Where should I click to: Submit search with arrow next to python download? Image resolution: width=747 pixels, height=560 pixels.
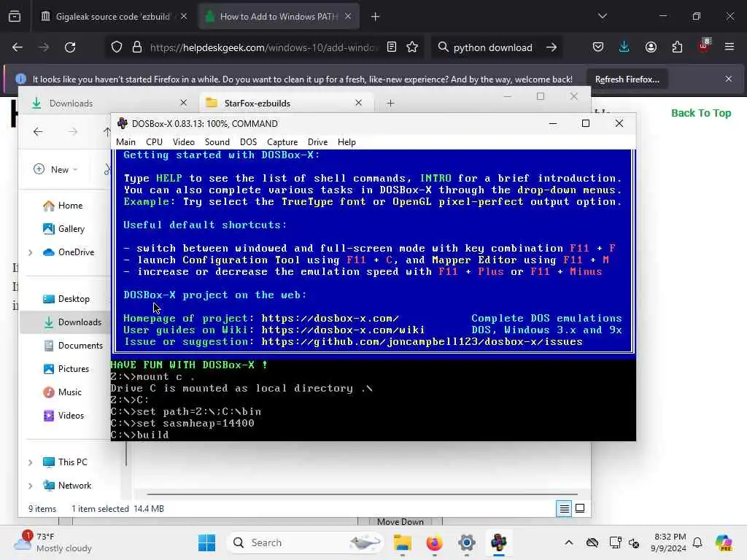(x=551, y=47)
